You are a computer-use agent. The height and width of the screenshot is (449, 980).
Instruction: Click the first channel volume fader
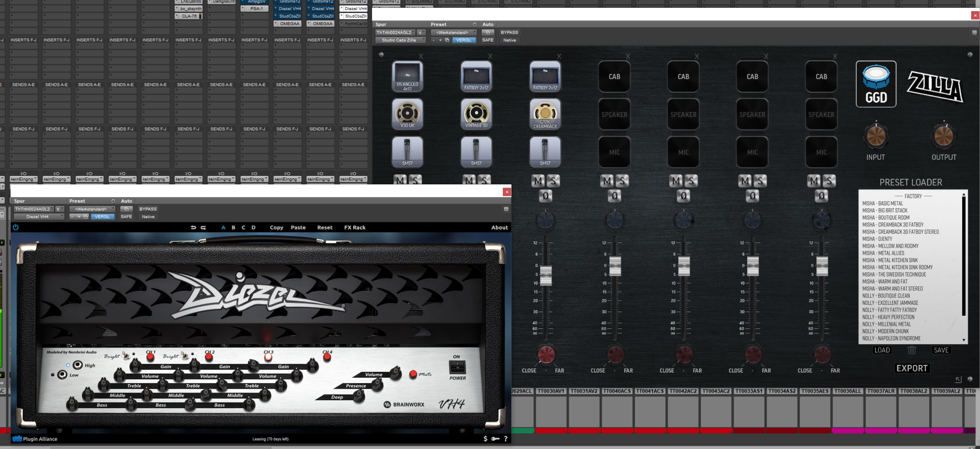[x=546, y=275]
